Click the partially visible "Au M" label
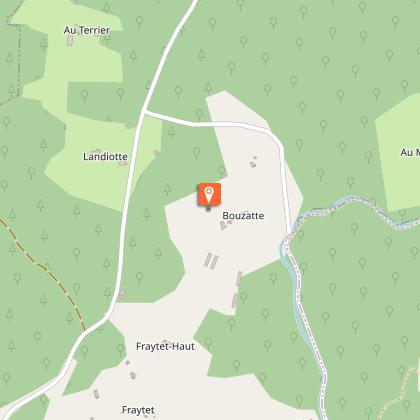This screenshot has height=420, width=420. pyautogui.click(x=410, y=152)
